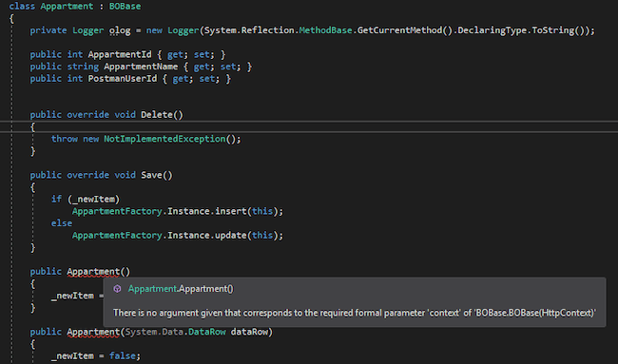The height and width of the screenshot is (364, 618).
Task: Click 'DeclaringType' in the Logger initialization
Action: click(x=492, y=30)
